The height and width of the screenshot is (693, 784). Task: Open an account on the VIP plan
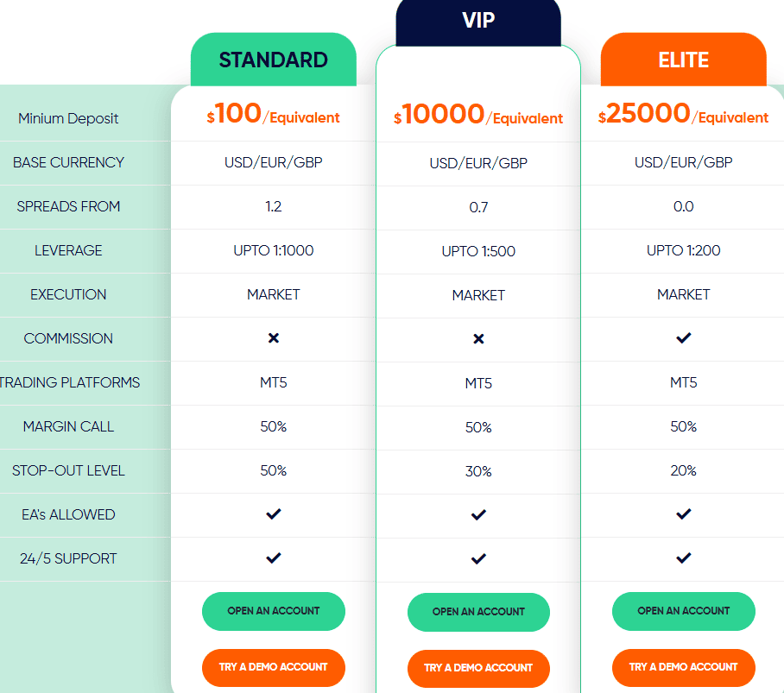coord(478,612)
